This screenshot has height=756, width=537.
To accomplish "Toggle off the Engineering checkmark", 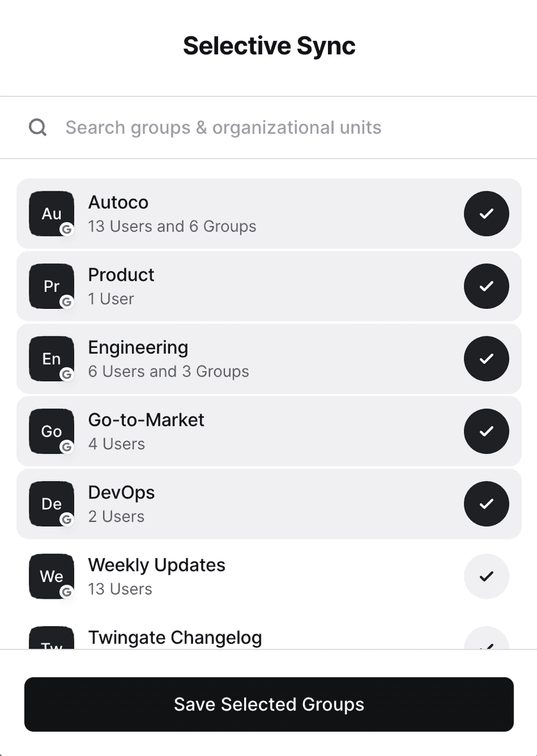I will [x=486, y=359].
